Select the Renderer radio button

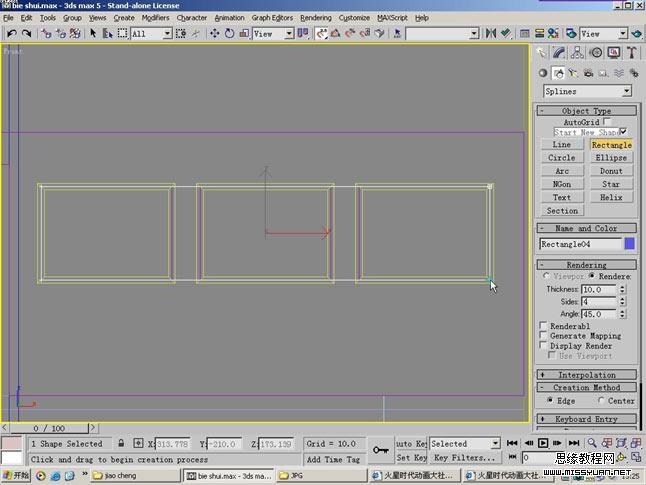click(592, 276)
